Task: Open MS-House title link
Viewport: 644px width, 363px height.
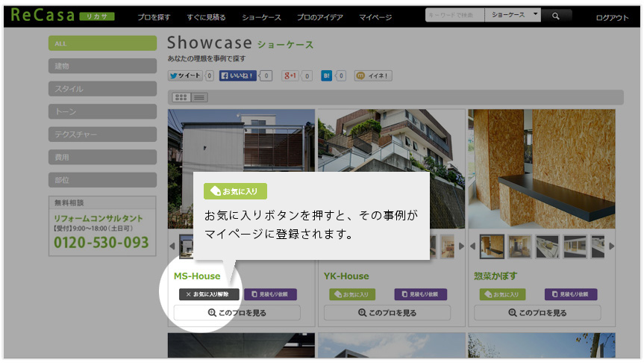Action: (x=197, y=276)
